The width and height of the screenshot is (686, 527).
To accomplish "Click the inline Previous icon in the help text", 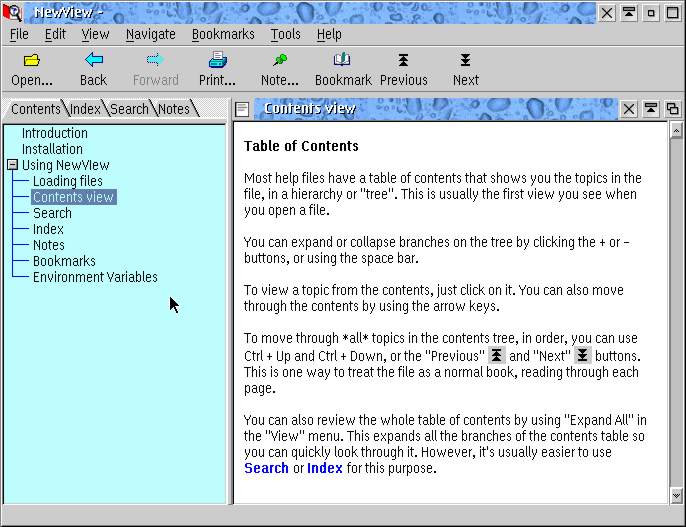I will pos(497,355).
